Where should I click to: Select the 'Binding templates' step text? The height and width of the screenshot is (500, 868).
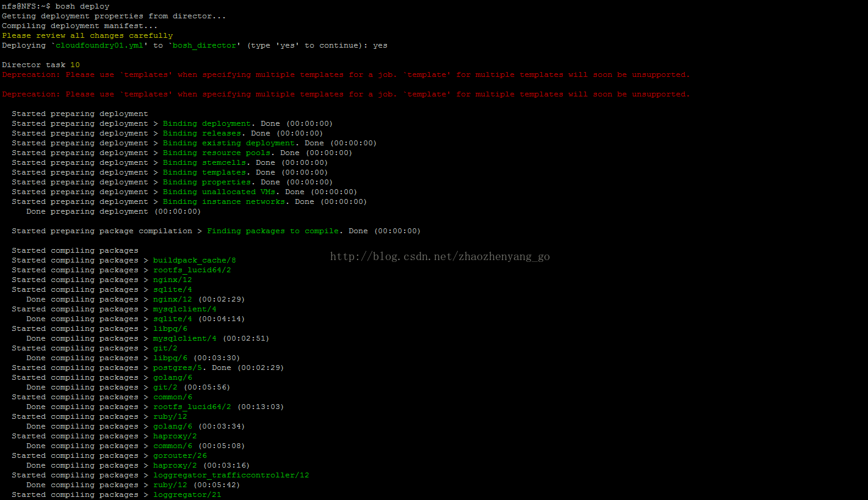point(204,172)
